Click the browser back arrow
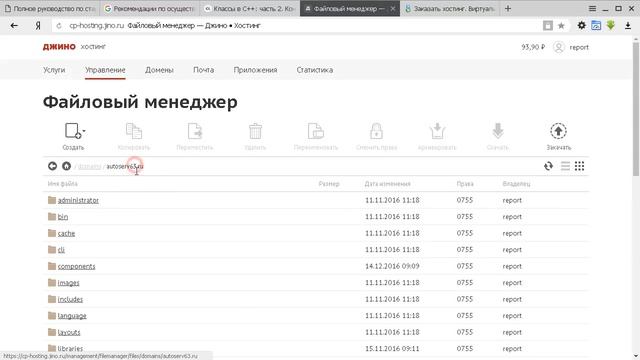Viewport: 640px width, 360px height. 14,26
